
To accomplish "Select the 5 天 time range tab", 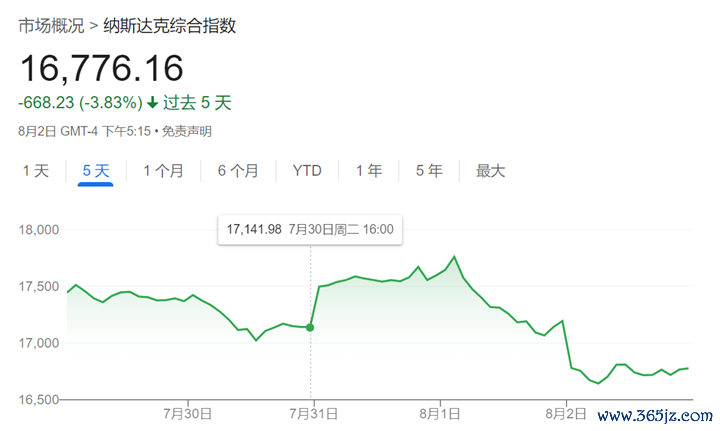I will (x=96, y=171).
